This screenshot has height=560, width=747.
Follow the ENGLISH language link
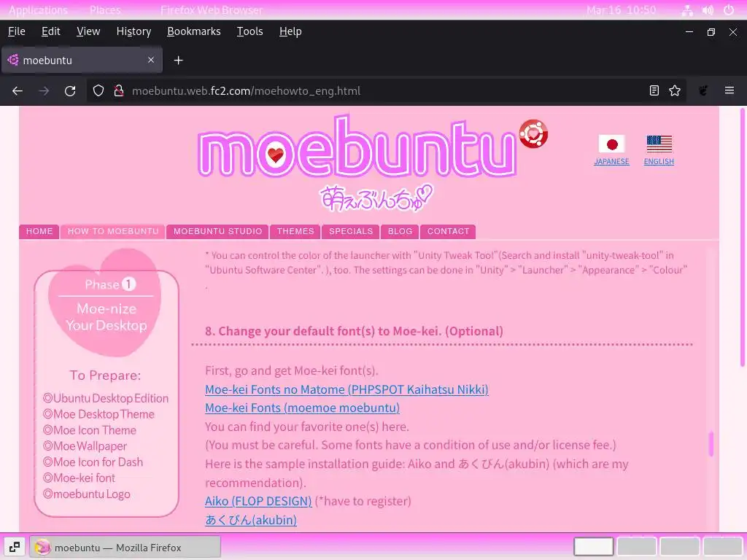(x=659, y=161)
